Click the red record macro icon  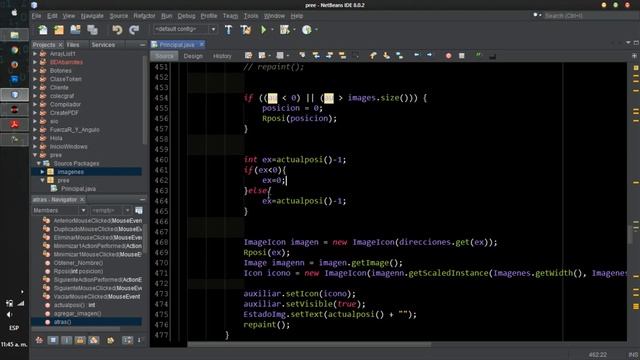[x=449, y=56]
